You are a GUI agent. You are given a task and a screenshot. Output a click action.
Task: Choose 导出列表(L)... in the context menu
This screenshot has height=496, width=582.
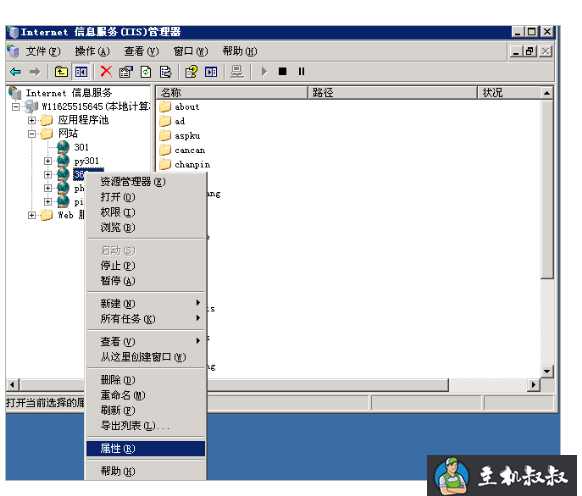coord(146,426)
